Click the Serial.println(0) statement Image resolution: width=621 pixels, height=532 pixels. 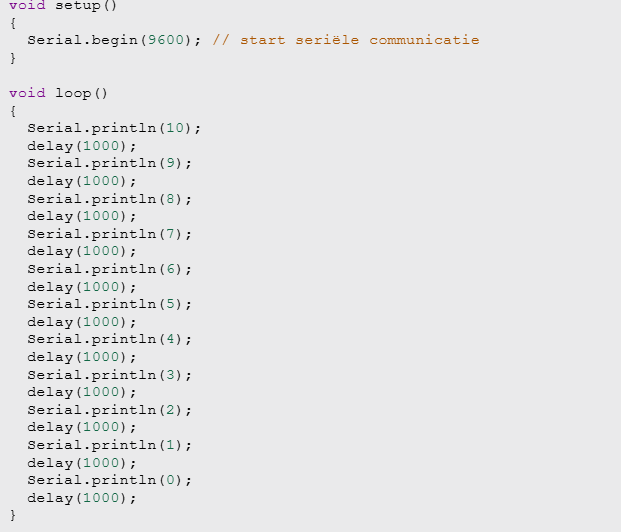click(109, 480)
